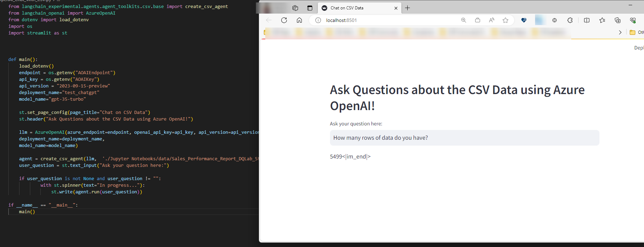Open the Workspaces icon in Edge

click(x=295, y=8)
